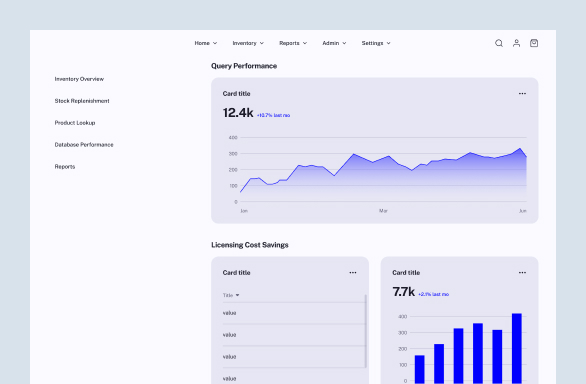Sort table by Title column arrow

pyautogui.click(x=237, y=295)
